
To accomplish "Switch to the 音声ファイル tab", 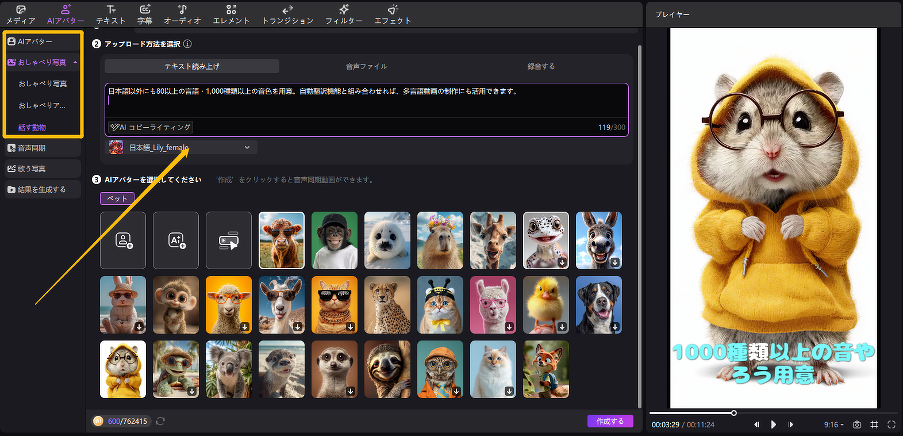I will (366, 66).
